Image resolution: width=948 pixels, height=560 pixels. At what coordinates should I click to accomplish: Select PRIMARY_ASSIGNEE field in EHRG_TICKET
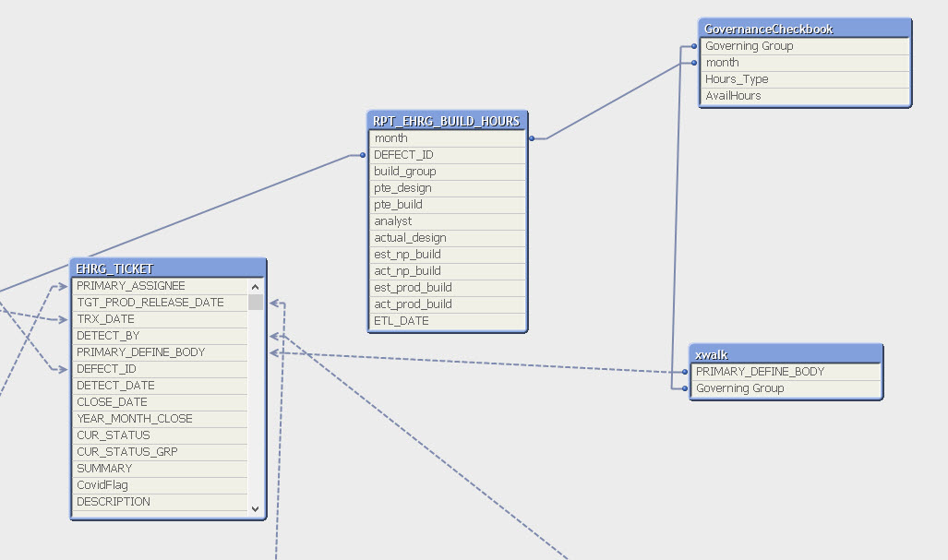pos(160,286)
